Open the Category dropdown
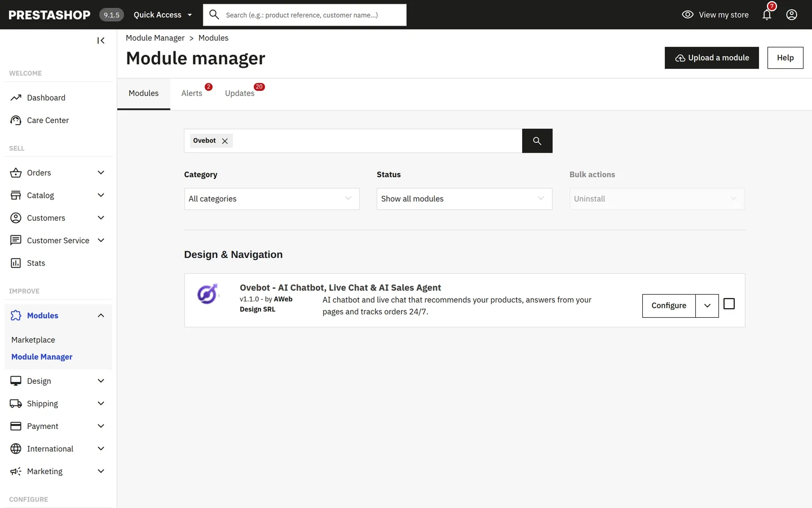Viewport: 812px width, 508px height. (x=272, y=199)
